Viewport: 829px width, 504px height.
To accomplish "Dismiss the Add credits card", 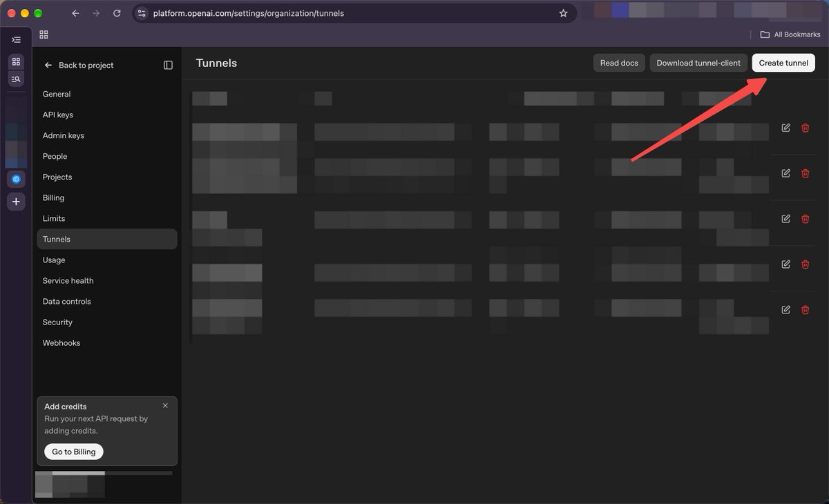I will [165, 406].
